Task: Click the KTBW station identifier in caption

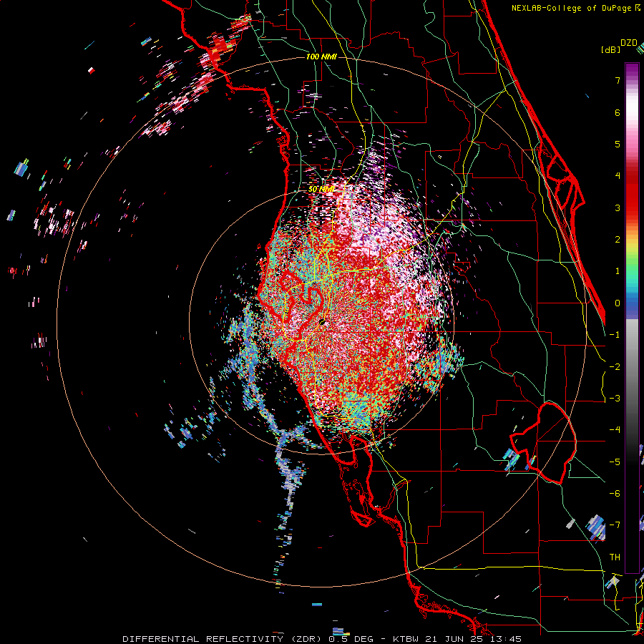Action: [x=406, y=639]
